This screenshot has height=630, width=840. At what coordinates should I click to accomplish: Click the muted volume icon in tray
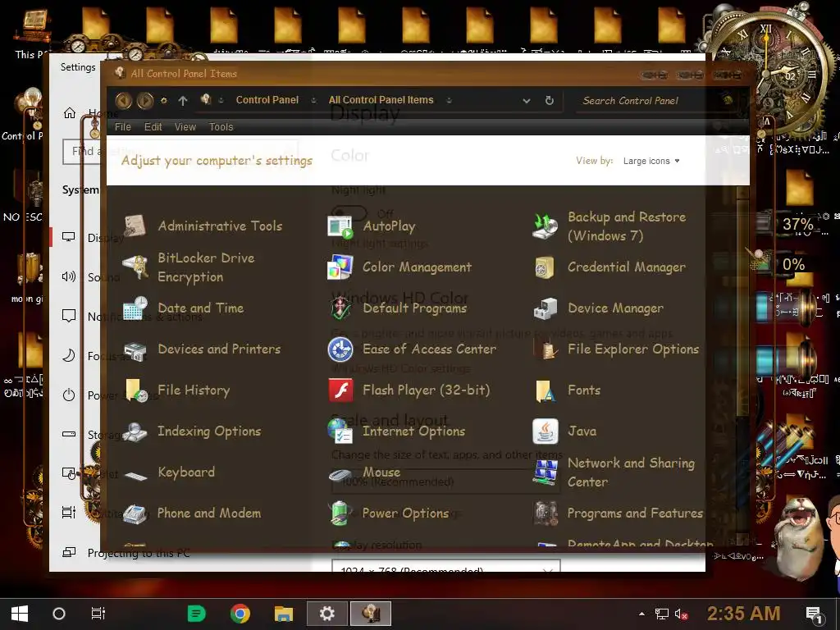tap(681, 614)
